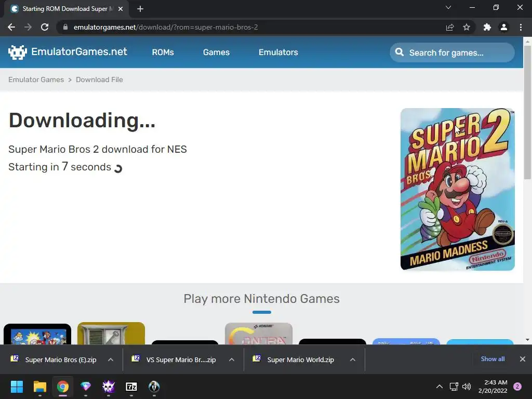
Task: Open the Extensions puzzle icon
Action: coord(487,27)
